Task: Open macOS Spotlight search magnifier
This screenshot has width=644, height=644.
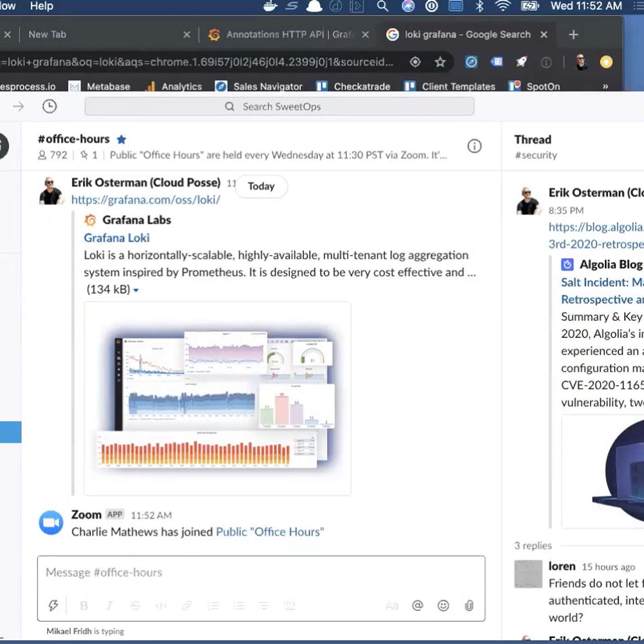Action: point(382,6)
